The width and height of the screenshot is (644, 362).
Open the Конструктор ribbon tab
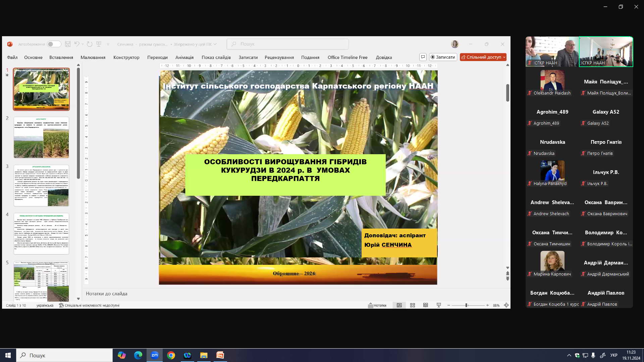coord(126,57)
